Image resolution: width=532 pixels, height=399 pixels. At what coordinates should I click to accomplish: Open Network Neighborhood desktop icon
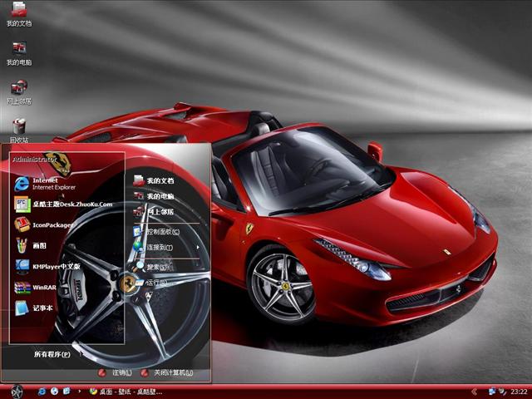pos(18,89)
